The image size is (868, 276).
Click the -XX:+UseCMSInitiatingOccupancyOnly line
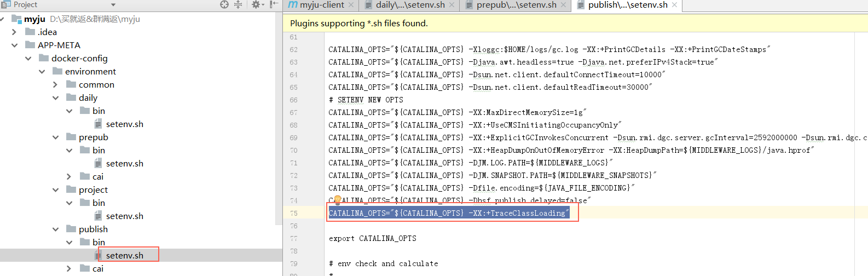tap(475, 125)
